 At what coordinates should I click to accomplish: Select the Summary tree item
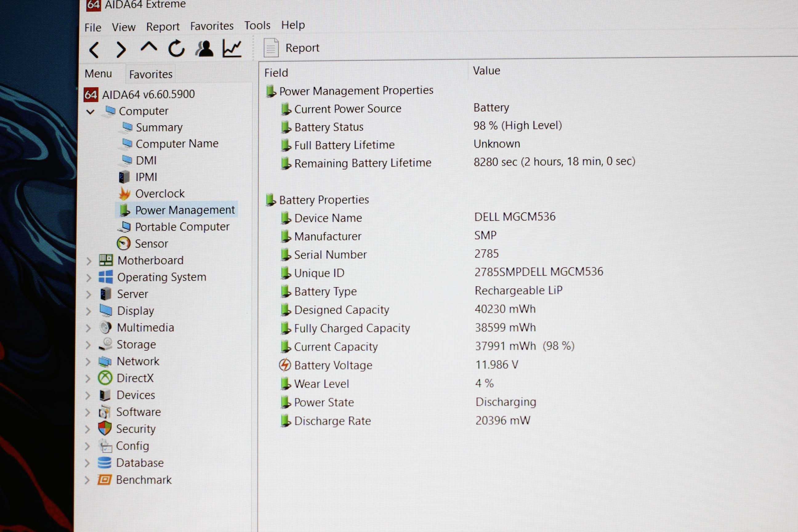[x=153, y=127]
